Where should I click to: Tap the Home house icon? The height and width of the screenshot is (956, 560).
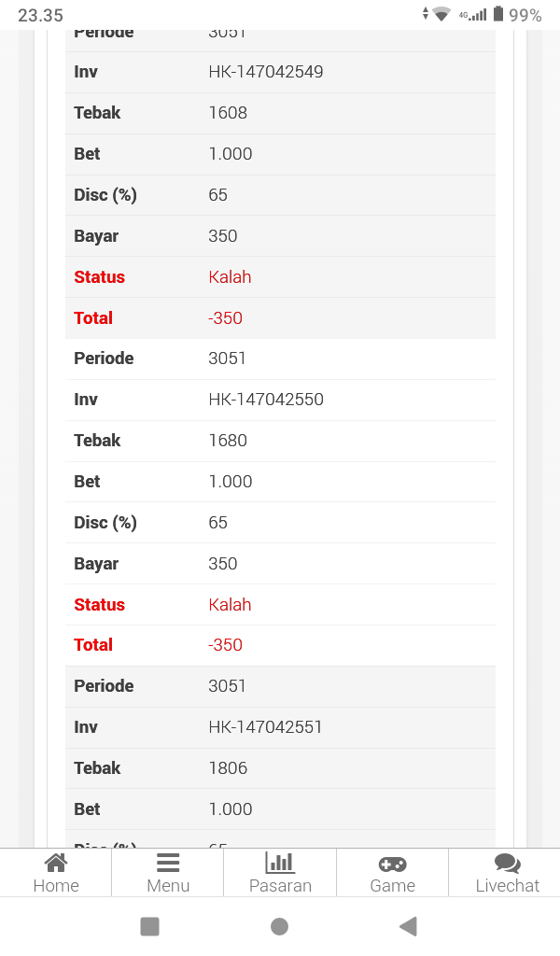point(56,863)
